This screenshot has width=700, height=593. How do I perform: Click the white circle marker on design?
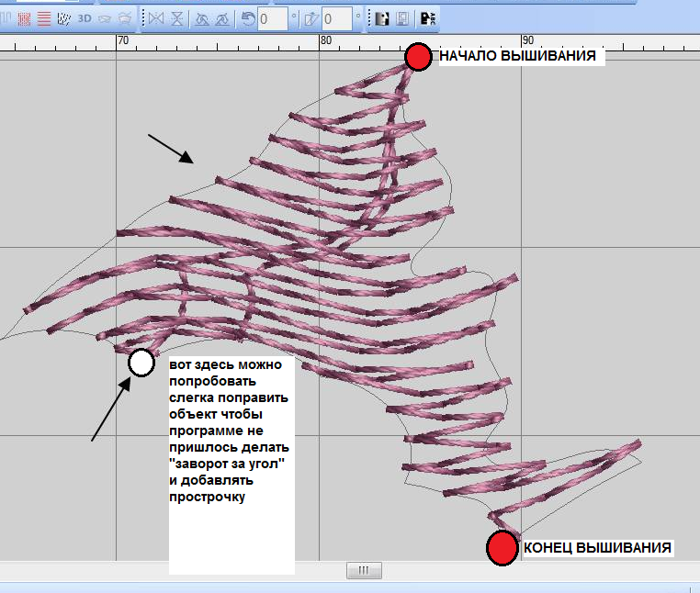141,363
